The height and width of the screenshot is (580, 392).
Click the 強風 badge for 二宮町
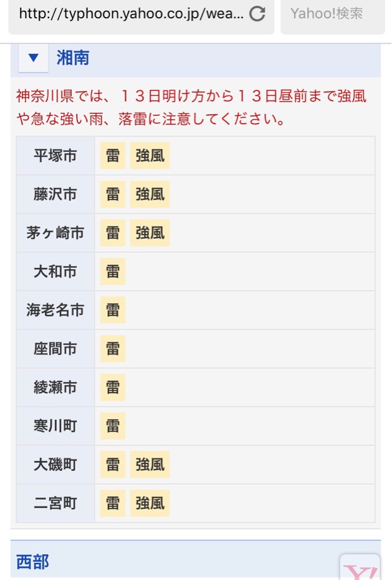pyautogui.click(x=150, y=503)
